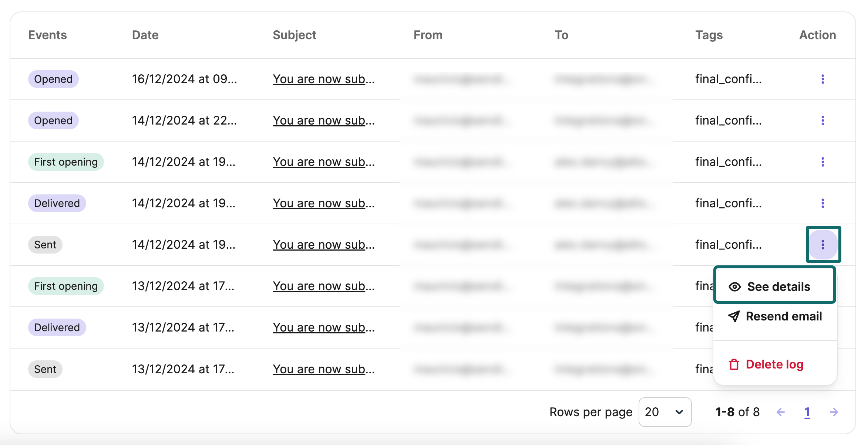Image resolution: width=868 pixels, height=445 pixels.
Task: Expand the Rows per page dropdown
Action: click(x=665, y=412)
